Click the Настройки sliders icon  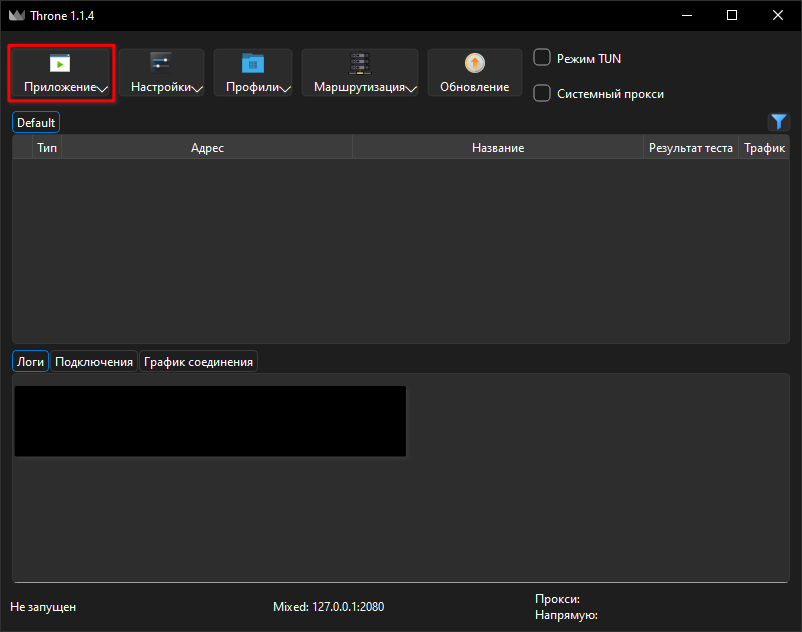[161, 63]
